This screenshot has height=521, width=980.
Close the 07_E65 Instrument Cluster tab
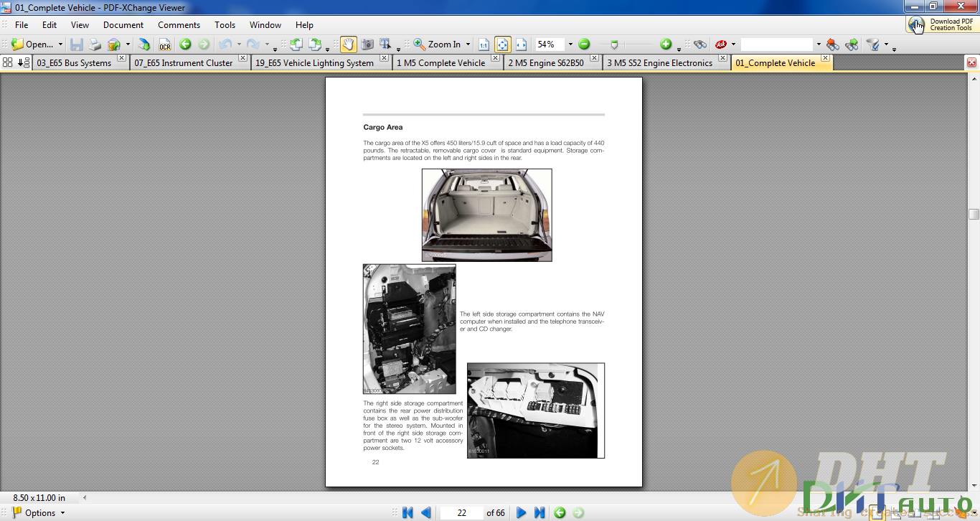pos(242,58)
